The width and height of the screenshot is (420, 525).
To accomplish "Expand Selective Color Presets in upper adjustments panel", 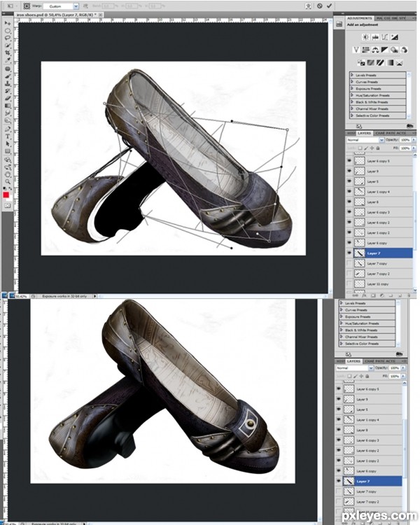I will 352,115.
